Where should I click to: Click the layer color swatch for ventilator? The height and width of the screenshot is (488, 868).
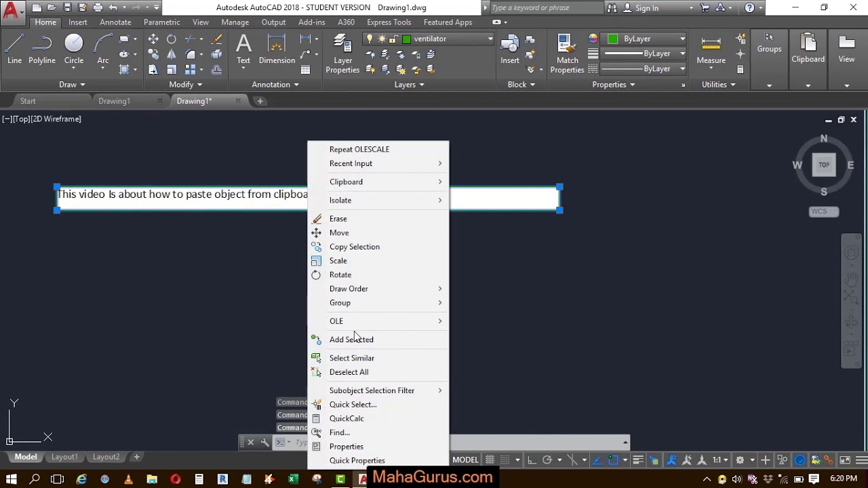coord(406,39)
